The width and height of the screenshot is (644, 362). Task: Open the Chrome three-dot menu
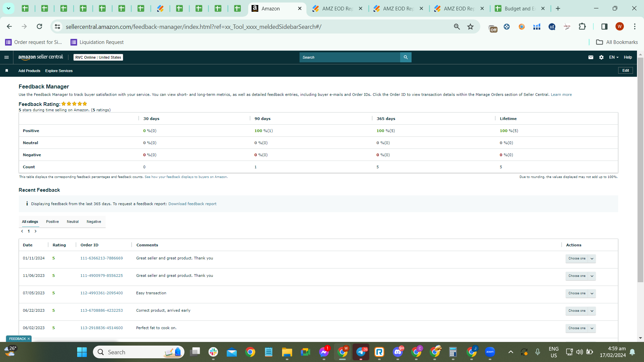click(x=635, y=26)
